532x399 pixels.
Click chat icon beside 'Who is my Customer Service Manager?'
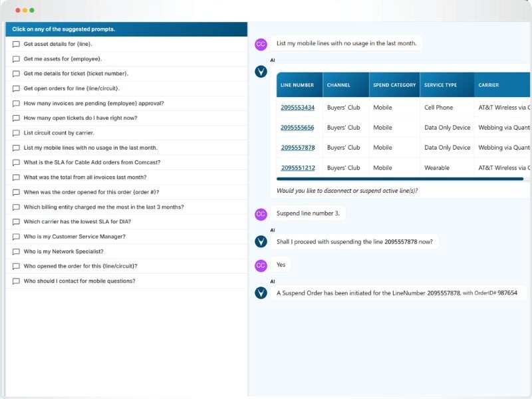tap(16, 237)
